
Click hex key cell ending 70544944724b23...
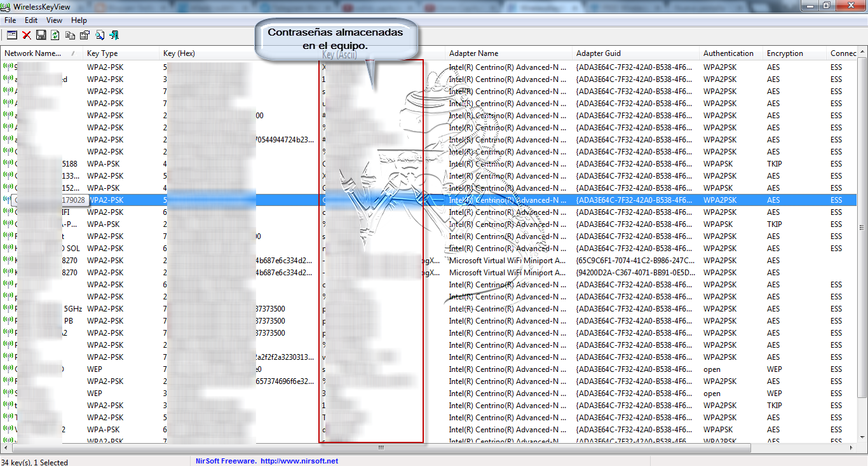(x=239, y=140)
